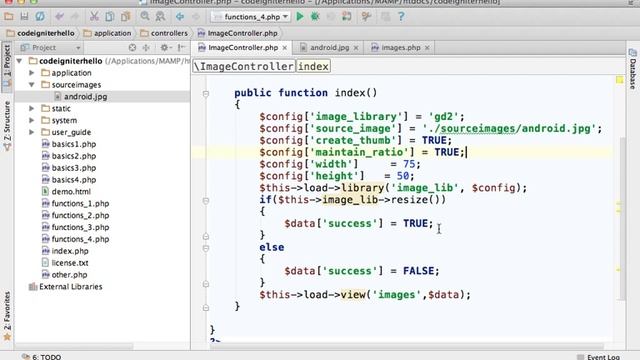
Task: Navigate Back with the blue arrow
Action: 180,16
